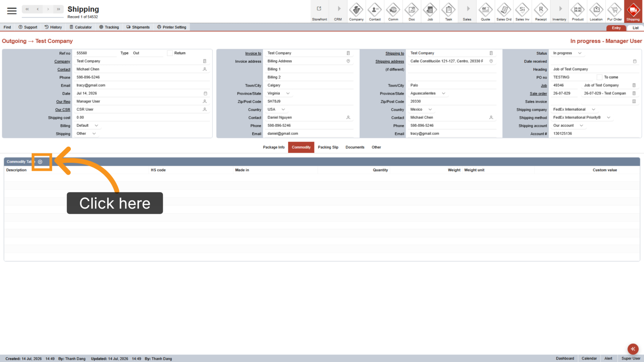Open the Pur Order module icon
This screenshot has height=362, width=644.
click(x=614, y=11)
